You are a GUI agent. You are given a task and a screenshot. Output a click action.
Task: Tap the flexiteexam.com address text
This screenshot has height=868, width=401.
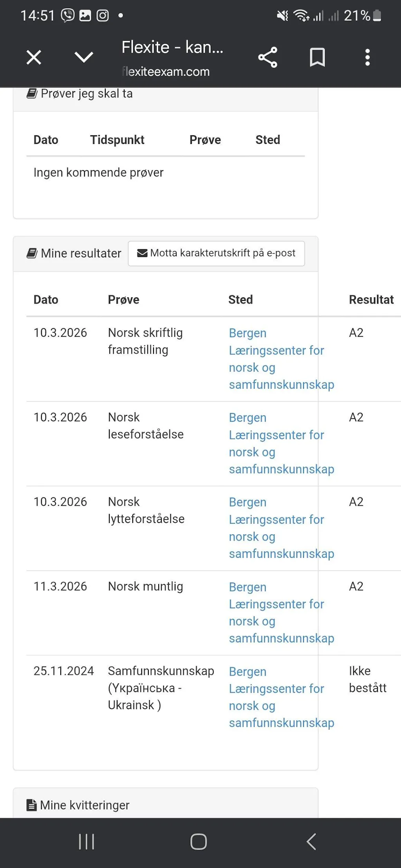click(x=166, y=72)
